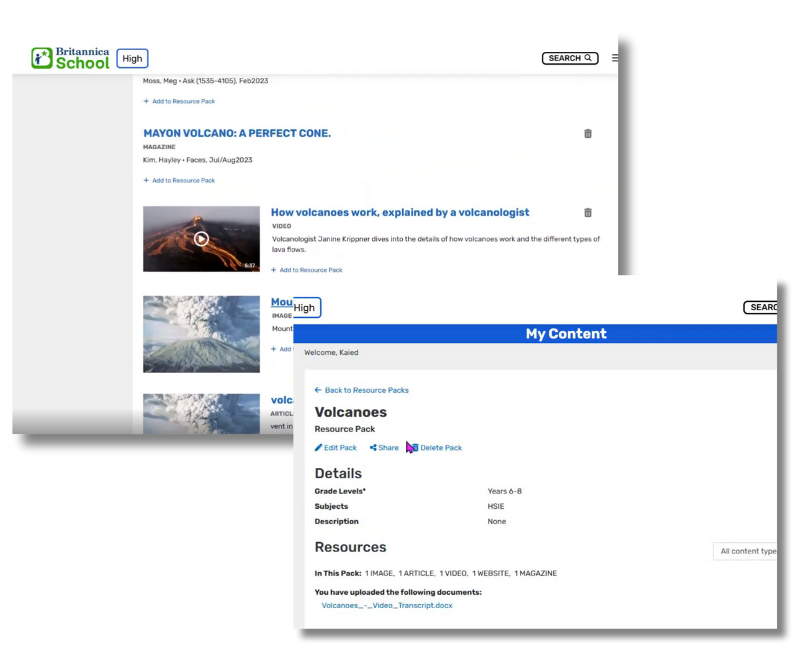
Task: Click the Share icon
Action: point(374,448)
